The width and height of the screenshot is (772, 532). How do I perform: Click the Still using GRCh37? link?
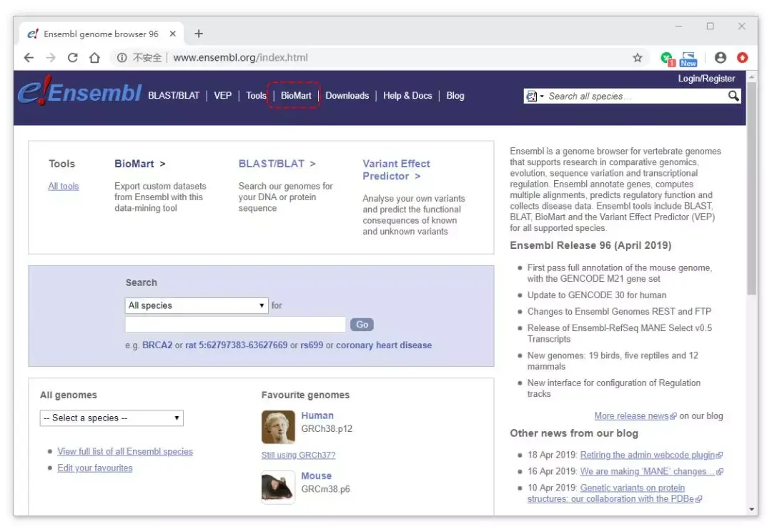click(298, 455)
